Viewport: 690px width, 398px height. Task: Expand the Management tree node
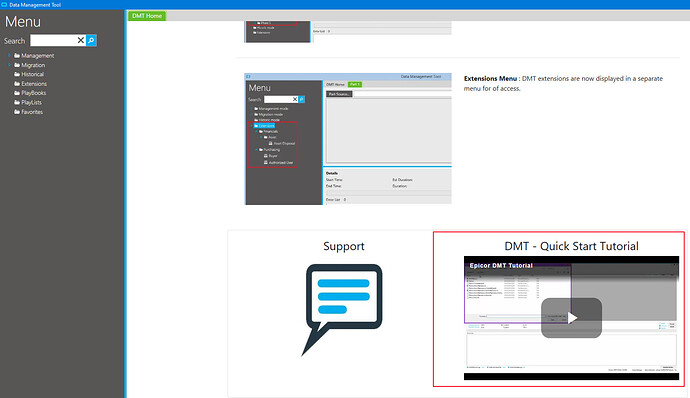click(x=9, y=55)
